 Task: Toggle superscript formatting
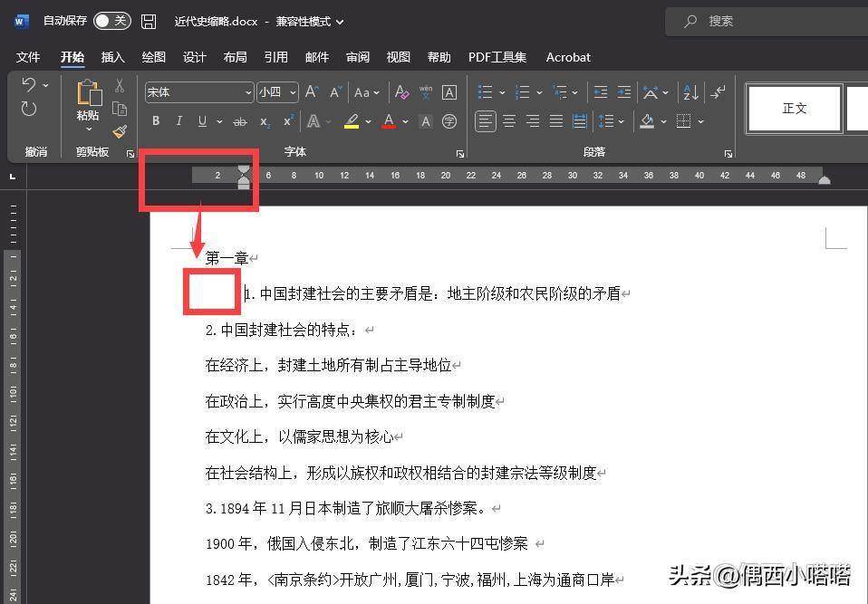click(x=287, y=120)
